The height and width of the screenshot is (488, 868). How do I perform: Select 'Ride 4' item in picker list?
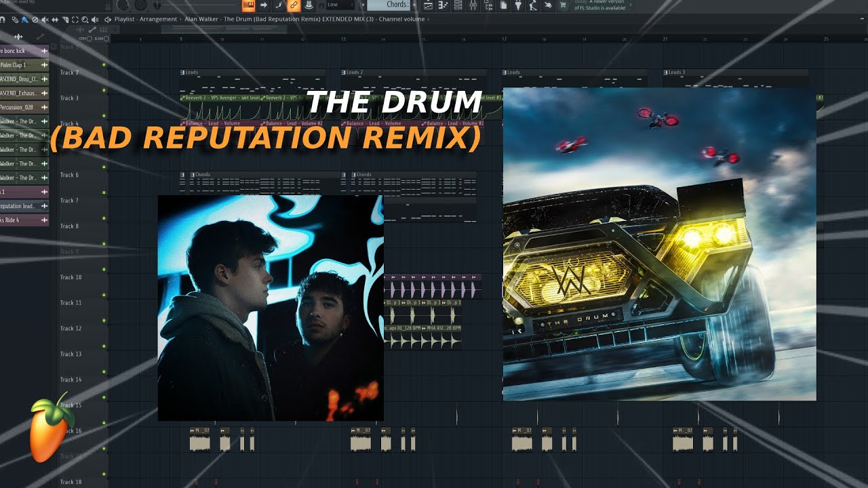pos(23,220)
